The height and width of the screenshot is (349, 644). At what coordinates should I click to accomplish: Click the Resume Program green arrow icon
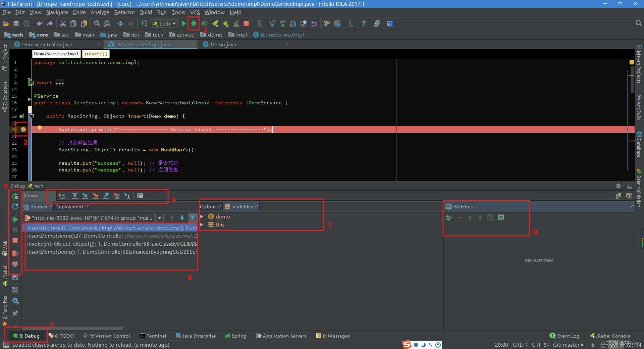15,219
